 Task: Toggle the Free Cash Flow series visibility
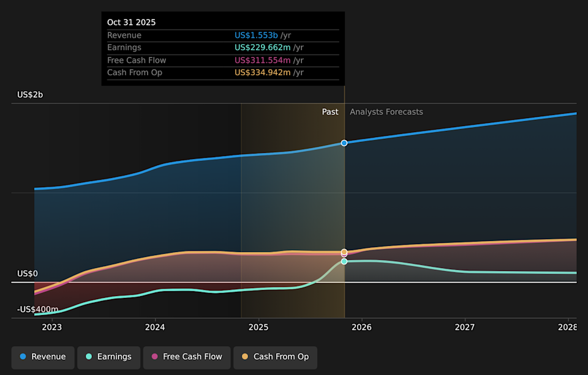[x=186, y=357]
